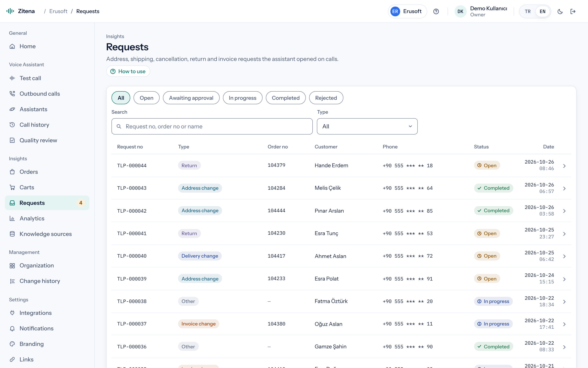Open Orders in the sidebar
Screen dimensions: 588x368
click(47, 172)
